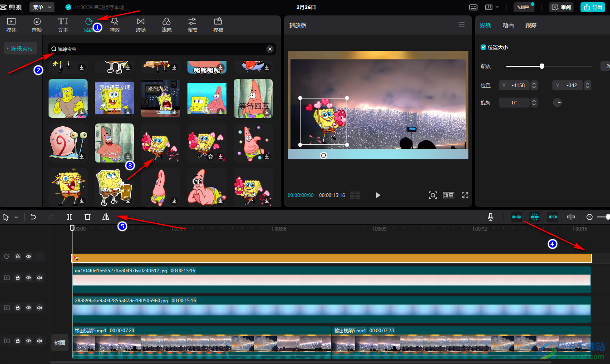610x364 pixels.
Task: Play the preview video
Action: tap(378, 195)
